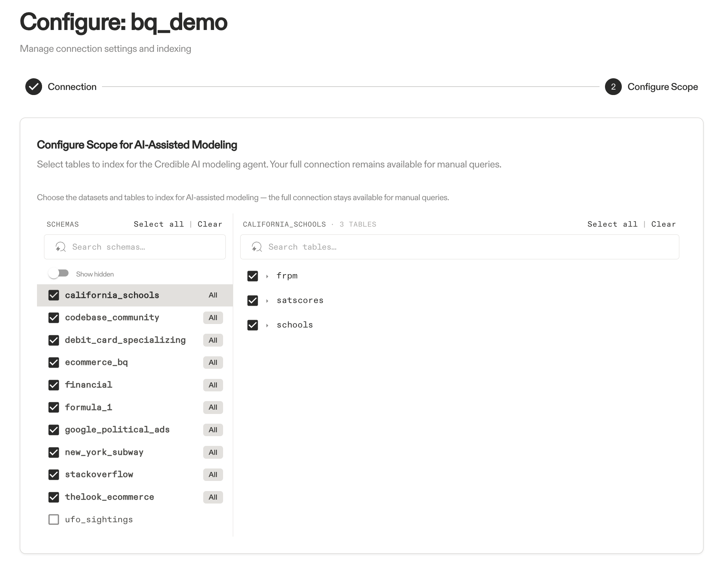Focus the Search schemas input field

(135, 247)
